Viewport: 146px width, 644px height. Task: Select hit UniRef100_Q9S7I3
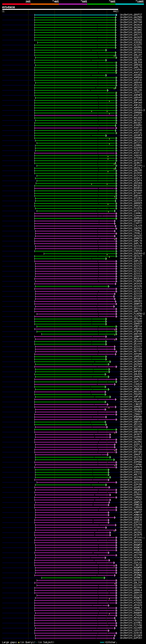point(131,35)
